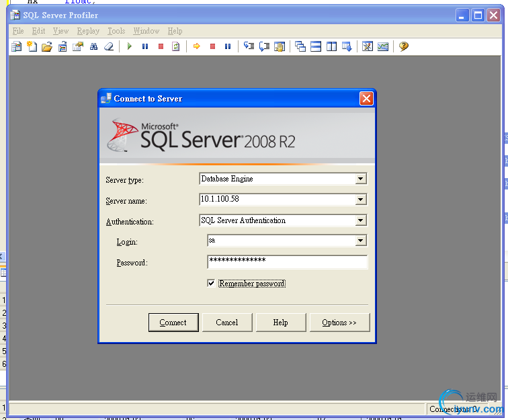Open the View menu

click(x=61, y=31)
